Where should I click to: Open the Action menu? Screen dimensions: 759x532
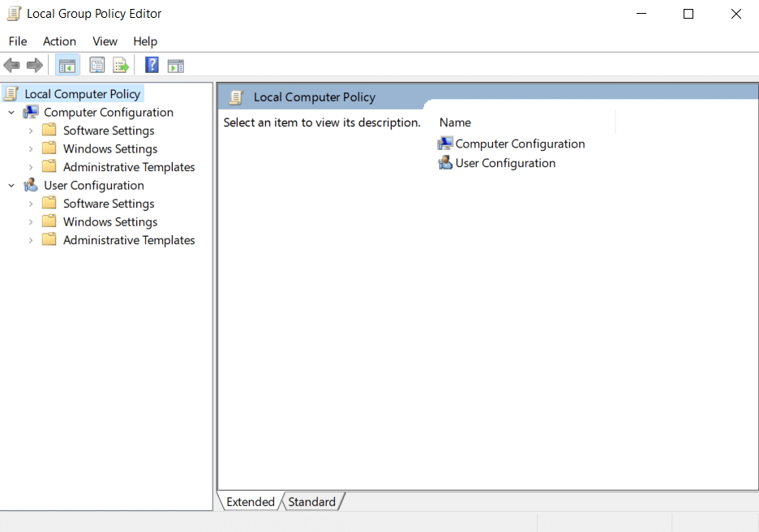[59, 41]
